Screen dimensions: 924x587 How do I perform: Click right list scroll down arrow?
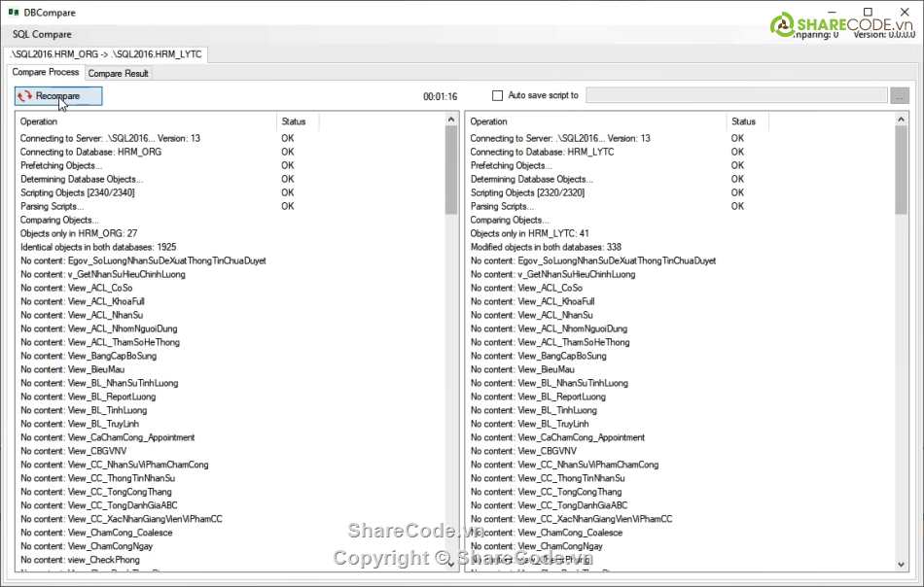coord(901,564)
